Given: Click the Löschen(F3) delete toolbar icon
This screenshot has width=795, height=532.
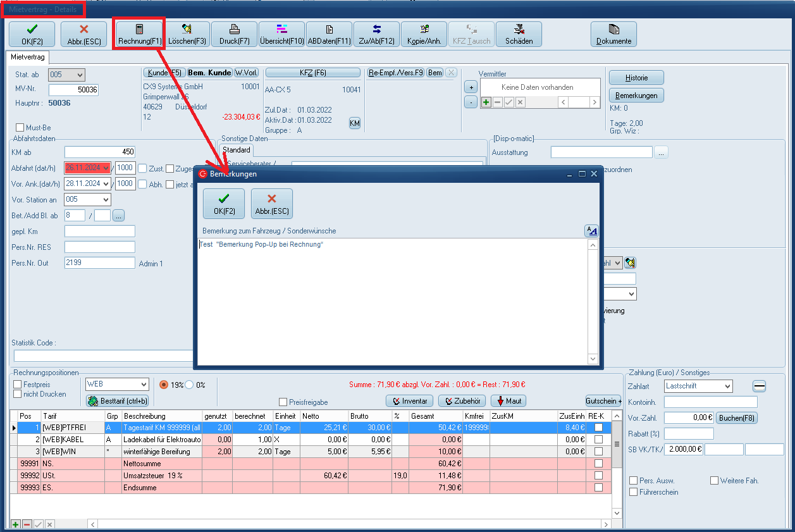Looking at the screenshot, I should coord(187,34).
